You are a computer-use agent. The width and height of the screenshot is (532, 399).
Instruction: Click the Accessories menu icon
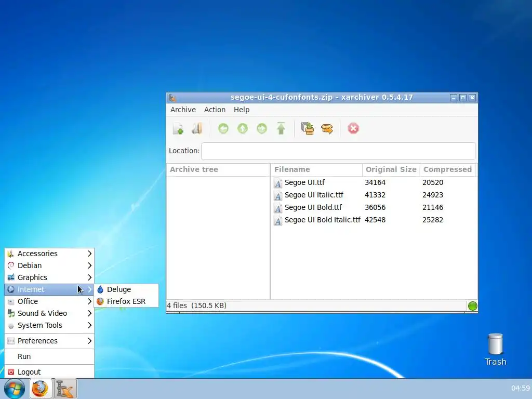(11, 254)
